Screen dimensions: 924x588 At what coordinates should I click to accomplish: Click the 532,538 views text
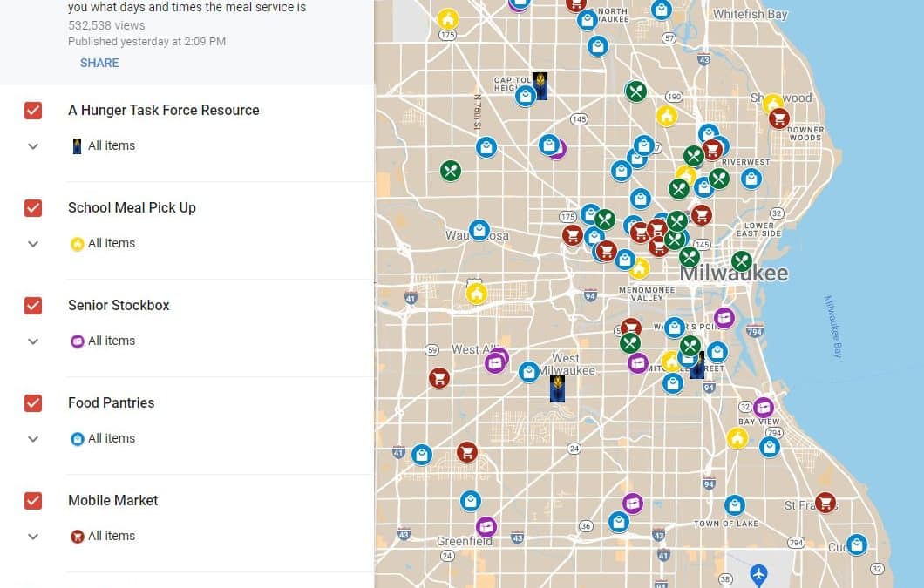(x=106, y=25)
